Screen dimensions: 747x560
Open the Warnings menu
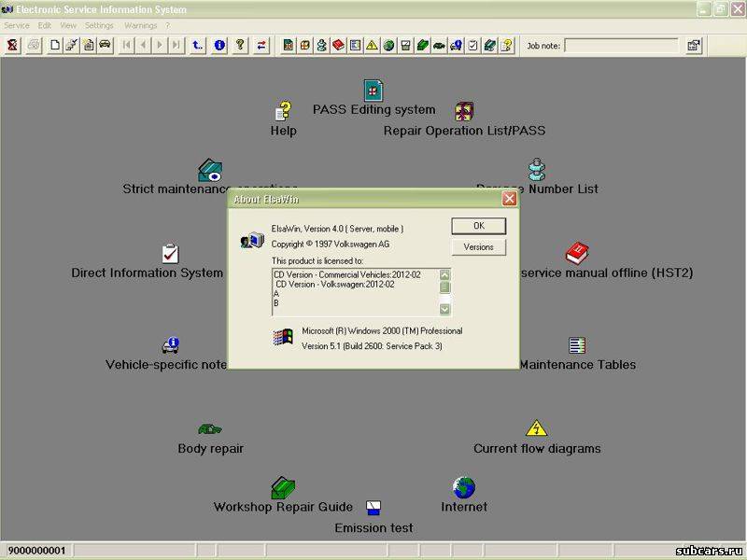(x=141, y=25)
